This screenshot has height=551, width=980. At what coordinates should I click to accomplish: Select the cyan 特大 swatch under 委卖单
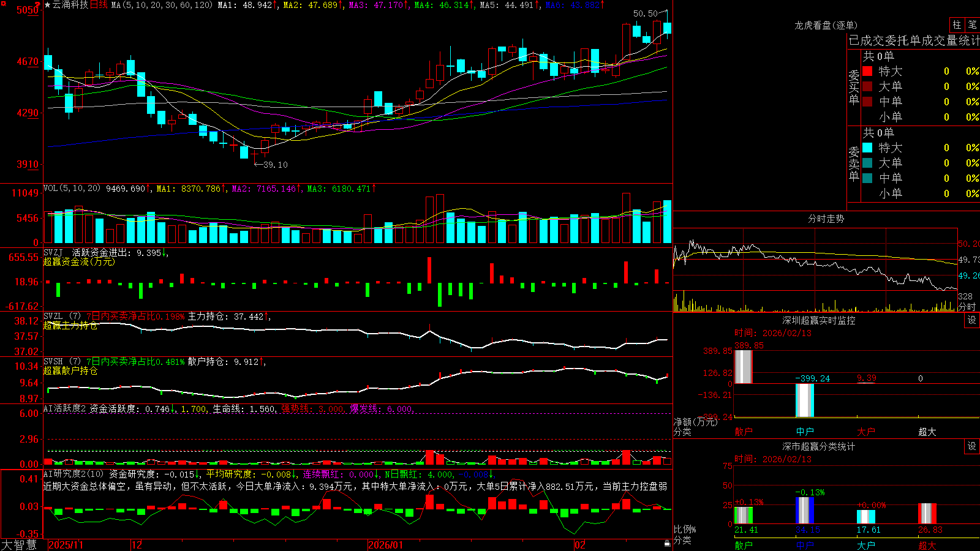tap(867, 148)
